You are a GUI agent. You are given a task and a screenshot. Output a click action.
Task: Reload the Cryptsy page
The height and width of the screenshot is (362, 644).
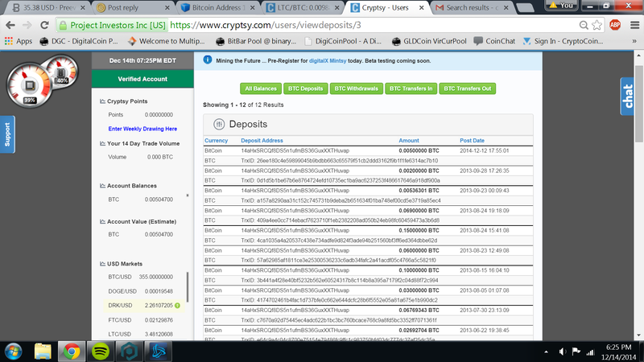pos(44,25)
